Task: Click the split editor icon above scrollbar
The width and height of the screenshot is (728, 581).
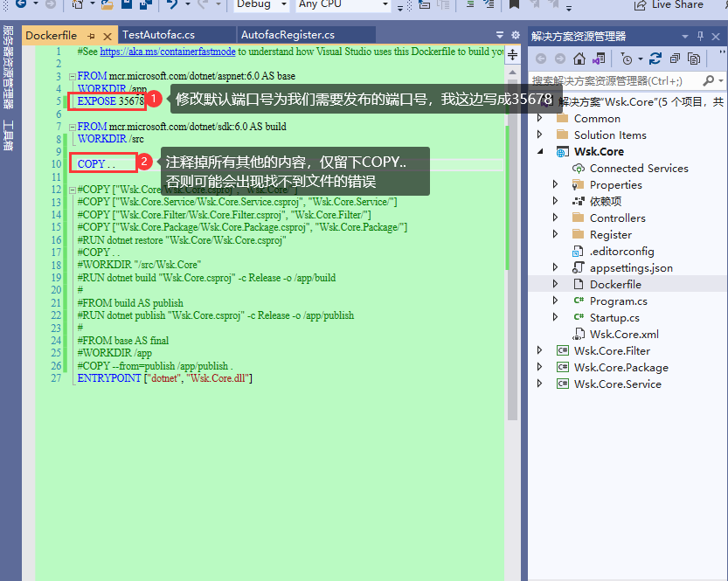Action: point(512,55)
